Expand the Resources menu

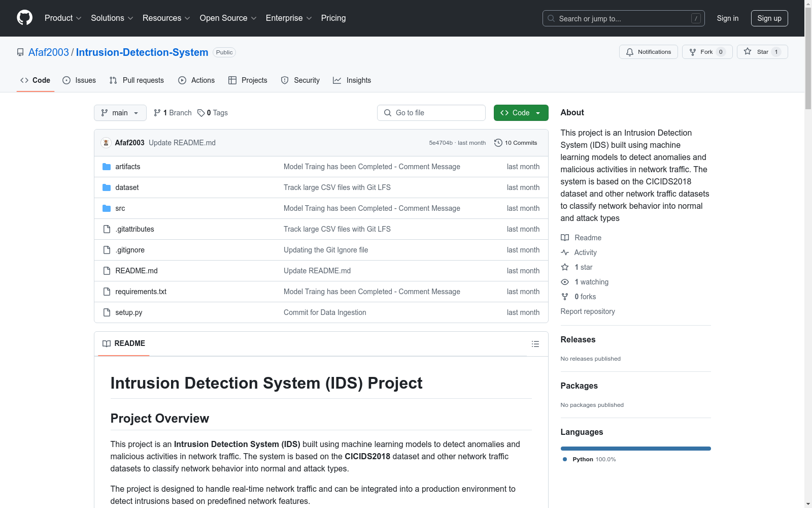point(166,18)
